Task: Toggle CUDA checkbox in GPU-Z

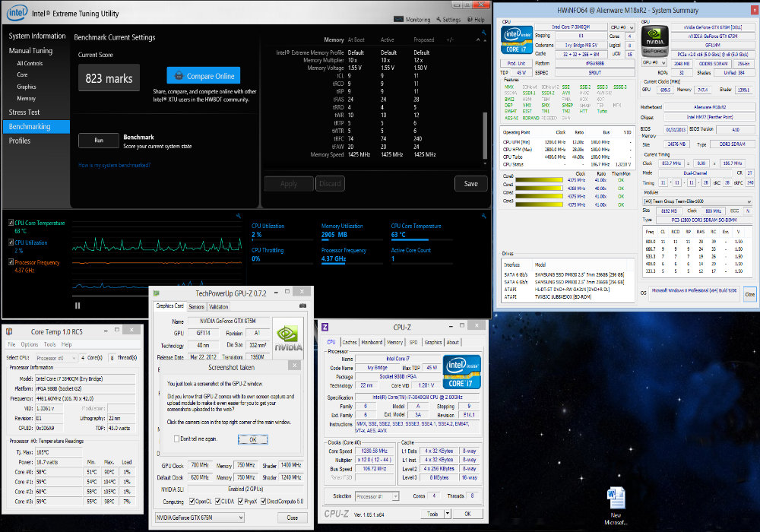Action: (217, 501)
